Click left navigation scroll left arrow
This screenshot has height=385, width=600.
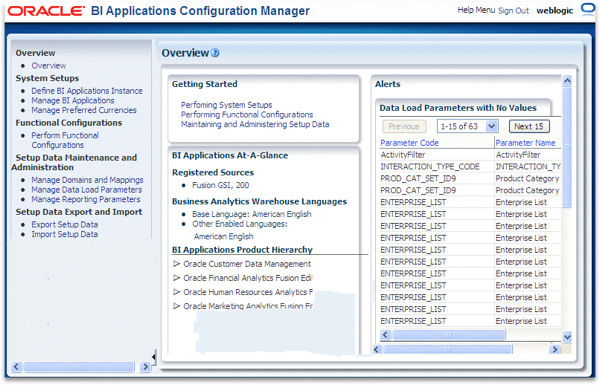(16, 367)
